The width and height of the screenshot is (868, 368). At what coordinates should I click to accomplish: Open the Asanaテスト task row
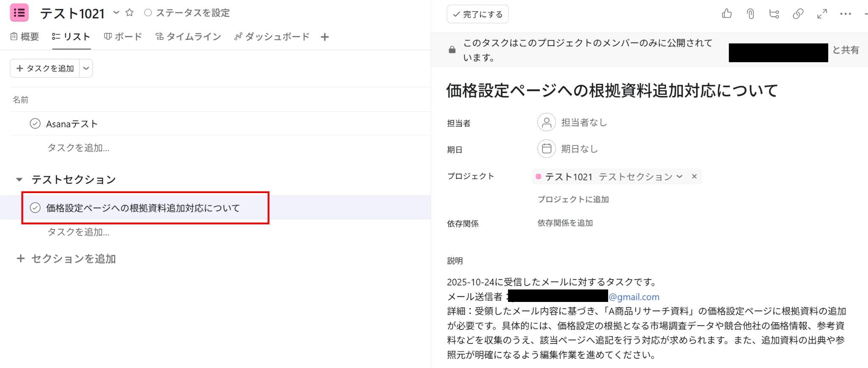220,124
